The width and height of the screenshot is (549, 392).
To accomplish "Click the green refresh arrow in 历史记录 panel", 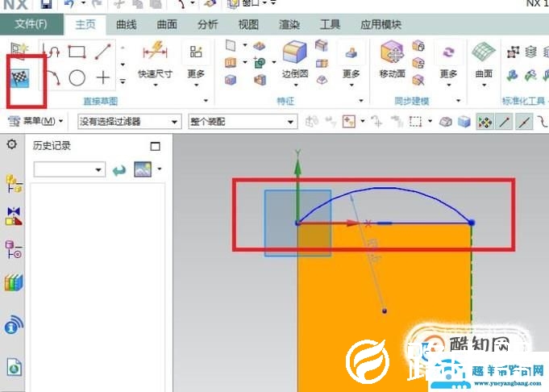I will pos(119,170).
